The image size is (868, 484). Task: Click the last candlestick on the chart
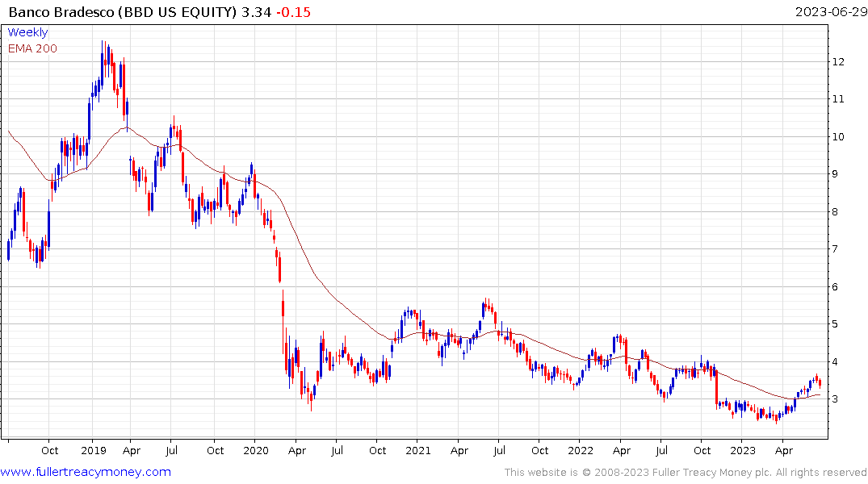point(820,383)
